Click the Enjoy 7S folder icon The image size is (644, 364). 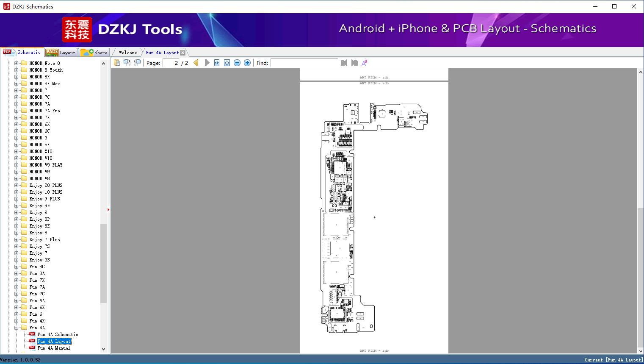coord(24,246)
